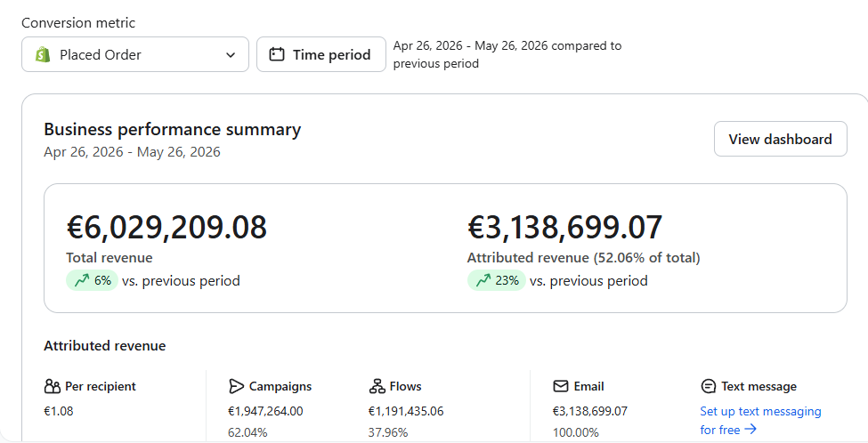Click the 23% attributed revenue trend badge

coord(496,280)
